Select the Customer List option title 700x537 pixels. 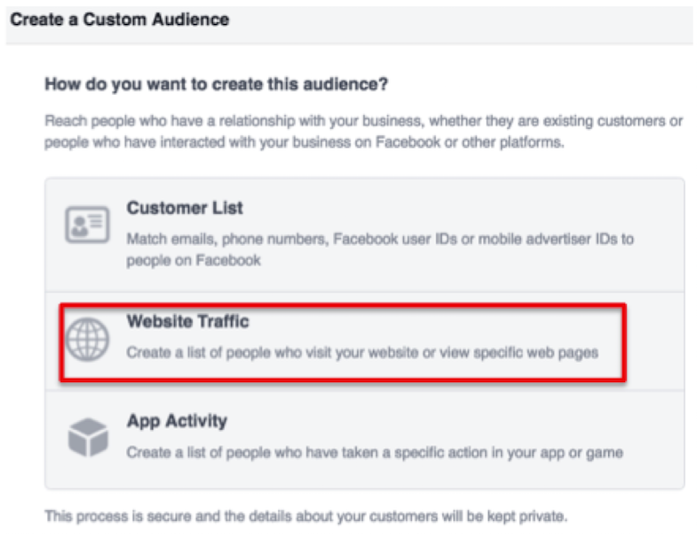click(185, 208)
